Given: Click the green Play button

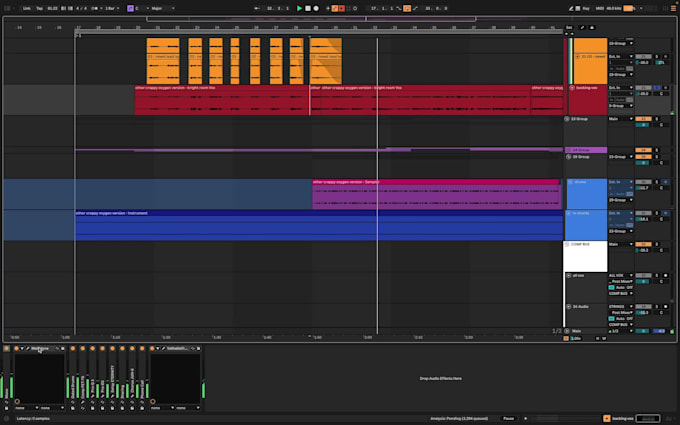Looking at the screenshot, I should pyautogui.click(x=299, y=8).
